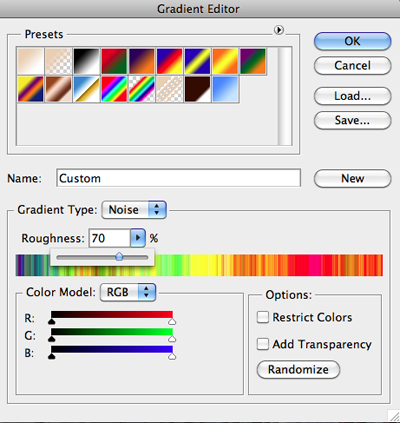The image size is (400, 423).
Task: Click the black B channel slider handle
Action: [x=51, y=357]
